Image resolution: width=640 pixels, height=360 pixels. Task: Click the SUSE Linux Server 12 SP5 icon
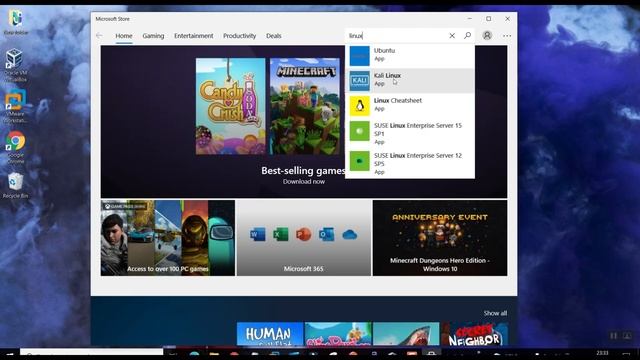[x=360, y=161]
